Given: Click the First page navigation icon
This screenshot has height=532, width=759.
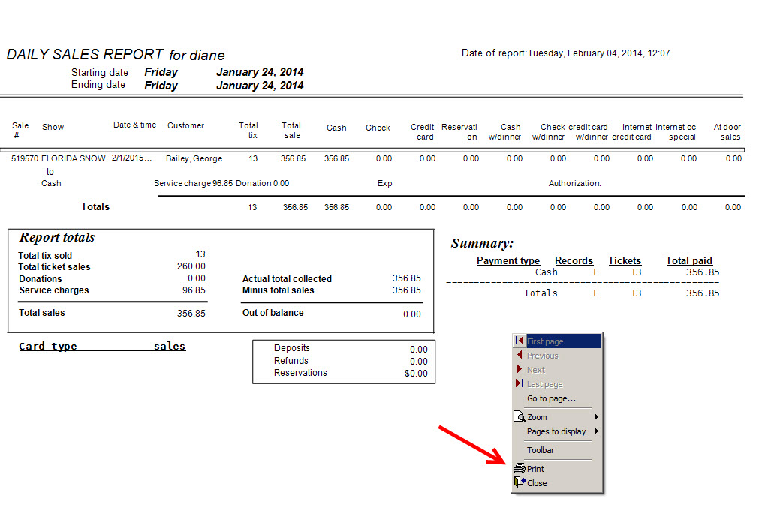Looking at the screenshot, I should (519, 341).
